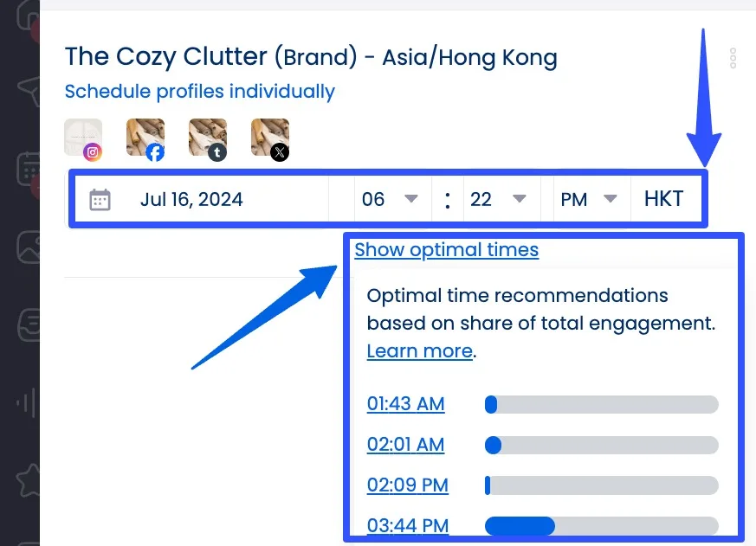Click the paper plane sidebar icon
The width and height of the screenshot is (756, 546).
point(29,89)
